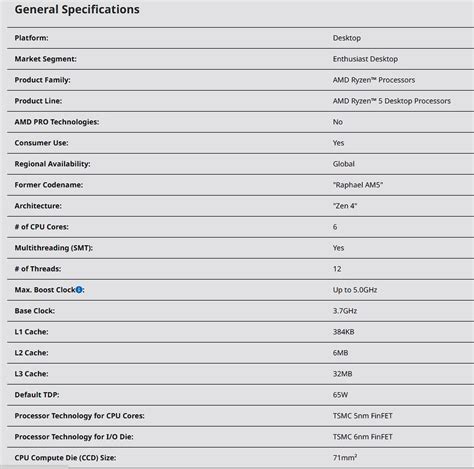Click the 3.7GHz base clock value

[345, 311]
